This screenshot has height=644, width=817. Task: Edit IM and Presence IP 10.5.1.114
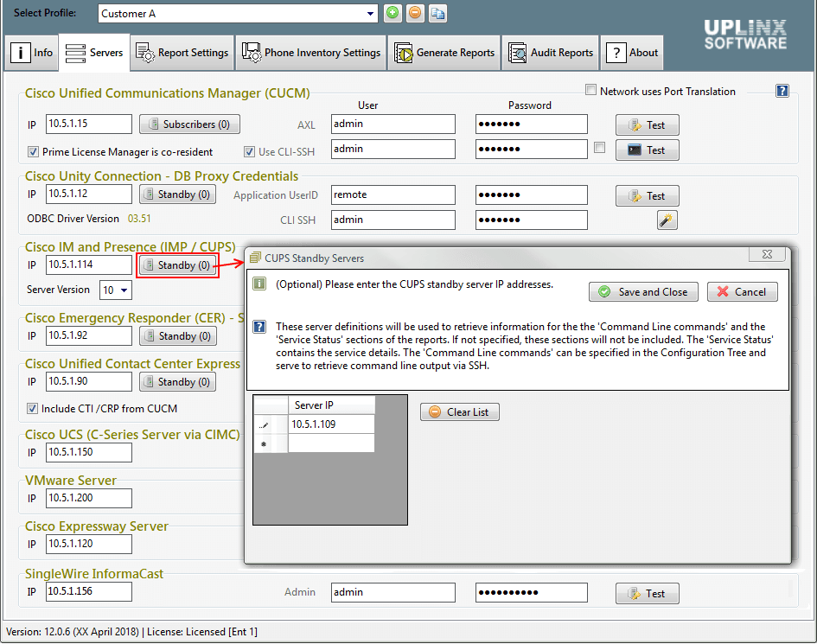(89, 265)
